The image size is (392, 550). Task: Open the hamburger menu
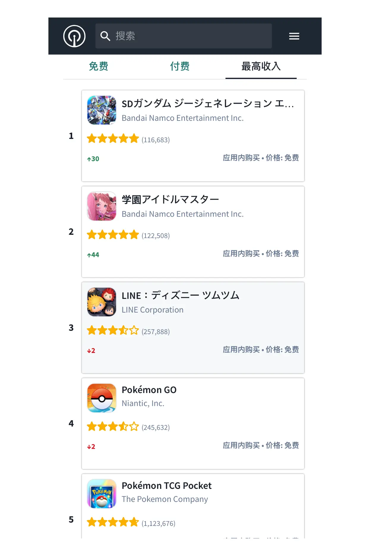[x=294, y=36]
